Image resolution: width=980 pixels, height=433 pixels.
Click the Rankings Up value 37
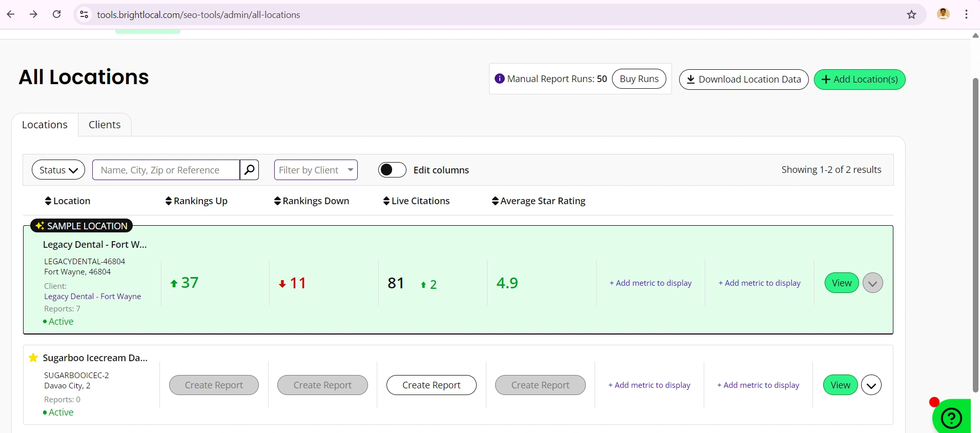(190, 283)
